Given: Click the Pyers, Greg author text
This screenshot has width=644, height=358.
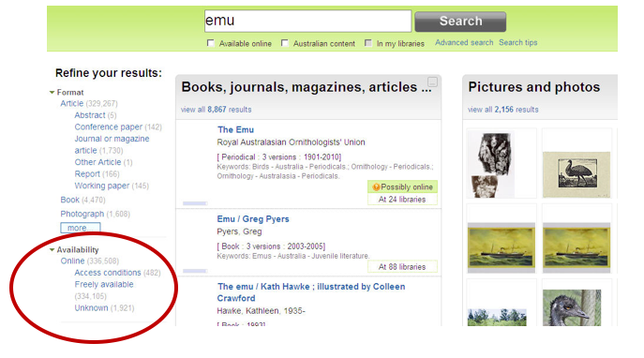Looking at the screenshot, I should pos(239,231).
